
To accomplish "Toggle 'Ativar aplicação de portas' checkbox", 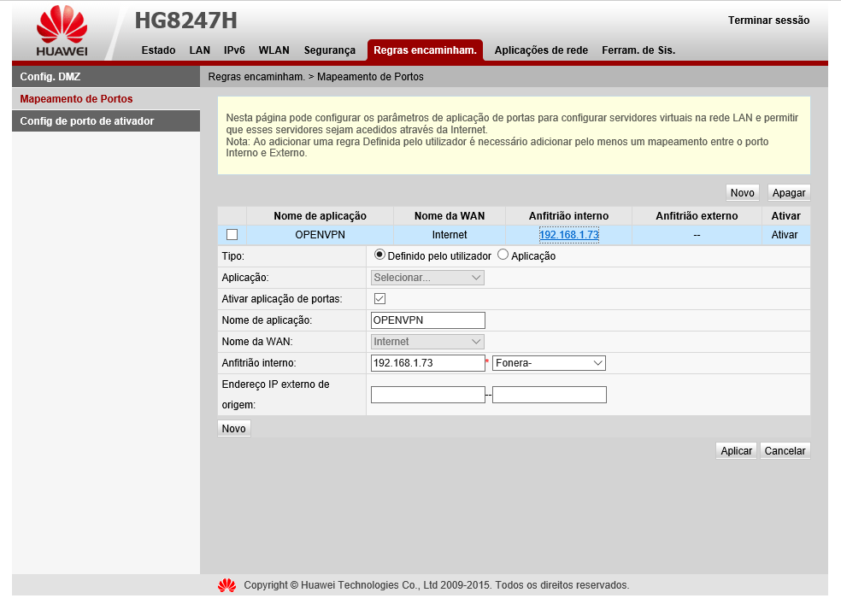I will click(379, 298).
